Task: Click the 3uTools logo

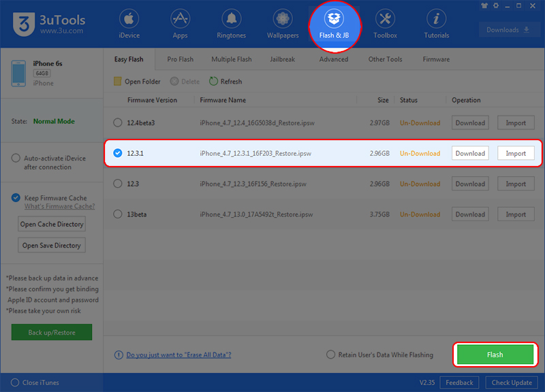Action: click(x=49, y=24)
